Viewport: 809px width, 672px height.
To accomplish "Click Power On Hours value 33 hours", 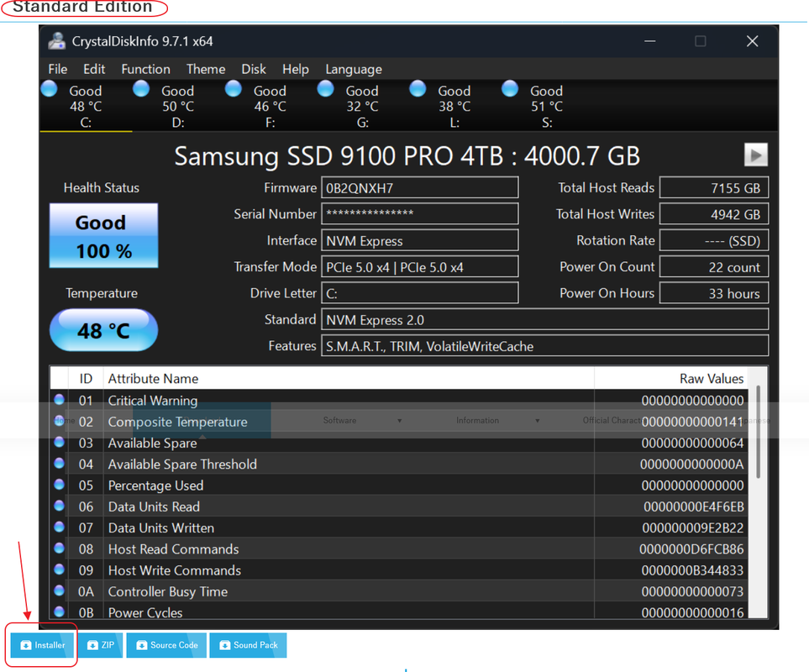I will click(x=714, y=293).
